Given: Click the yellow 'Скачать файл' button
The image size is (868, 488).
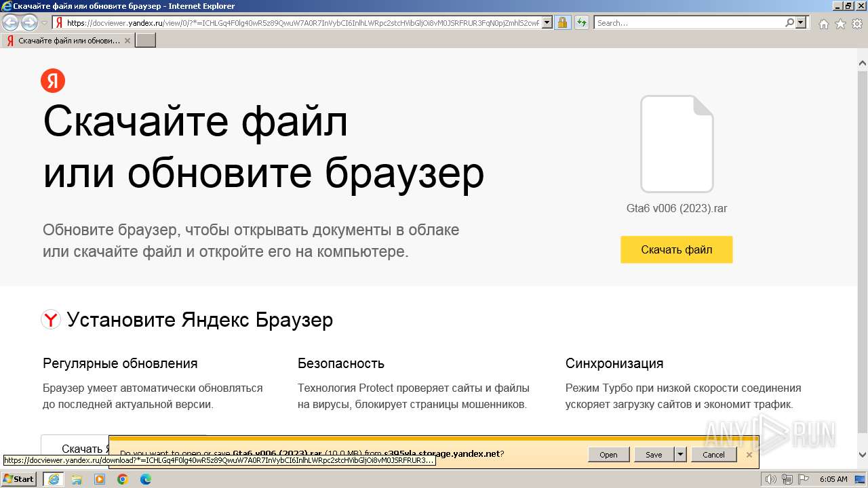Looking at the screenshot, I should [x=677, y=249].
